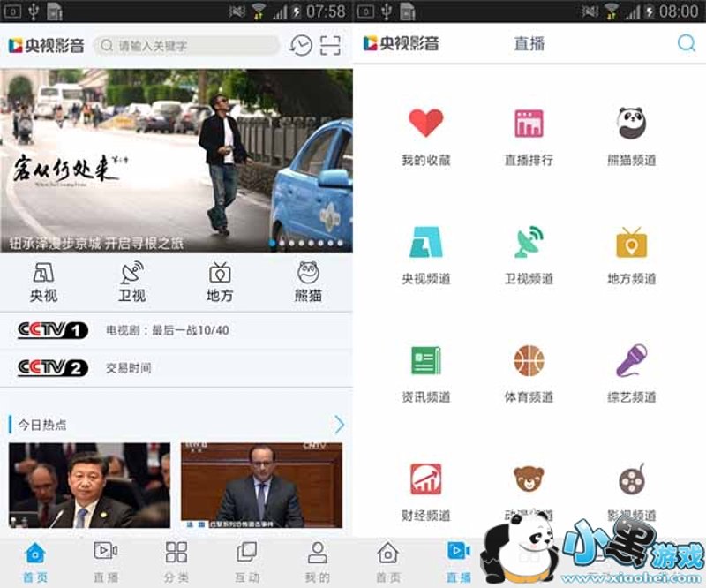Screen dimensions: 706x588
Task: Open the 地方 local TV shortcut
Action: (x=220, y=283)
